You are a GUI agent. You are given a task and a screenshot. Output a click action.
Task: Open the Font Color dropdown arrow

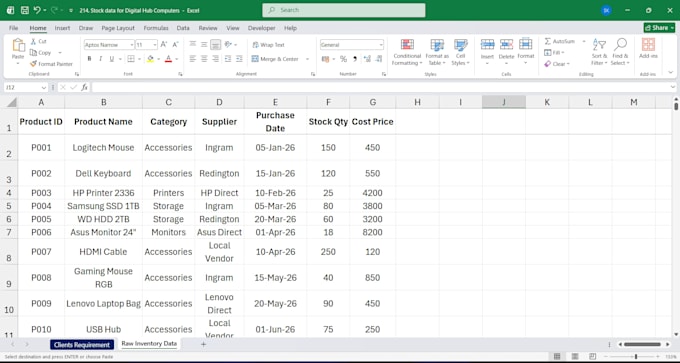pos(177,59)
